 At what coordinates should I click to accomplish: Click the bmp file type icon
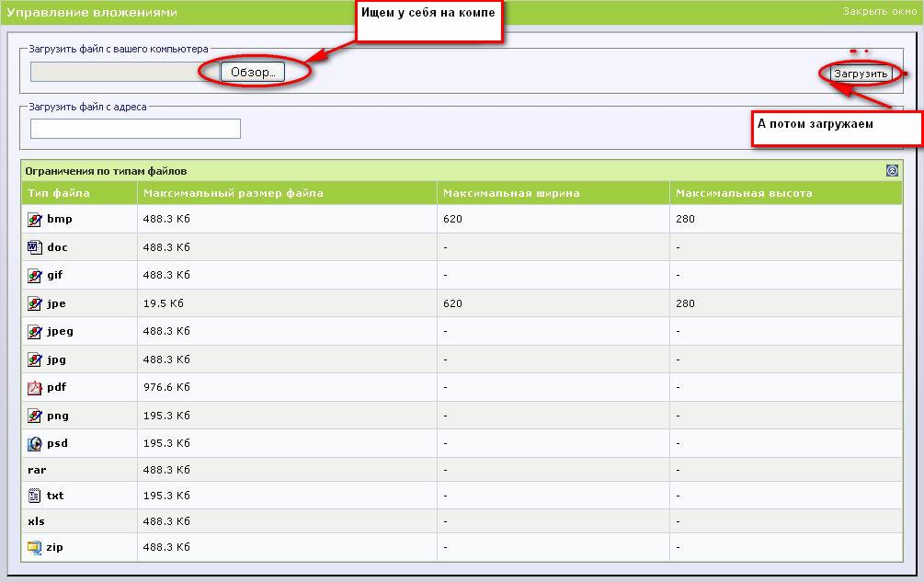coord(35,219)
